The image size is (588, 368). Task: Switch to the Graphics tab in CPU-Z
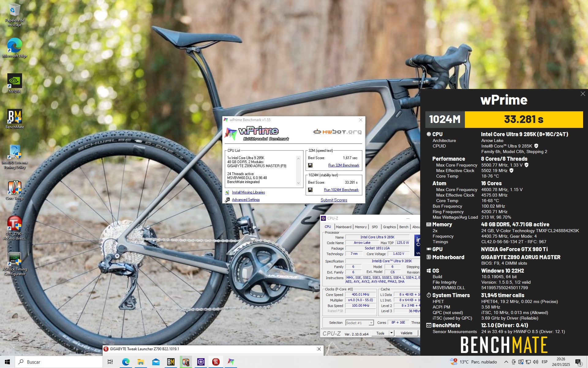click(x=389, y=227)
